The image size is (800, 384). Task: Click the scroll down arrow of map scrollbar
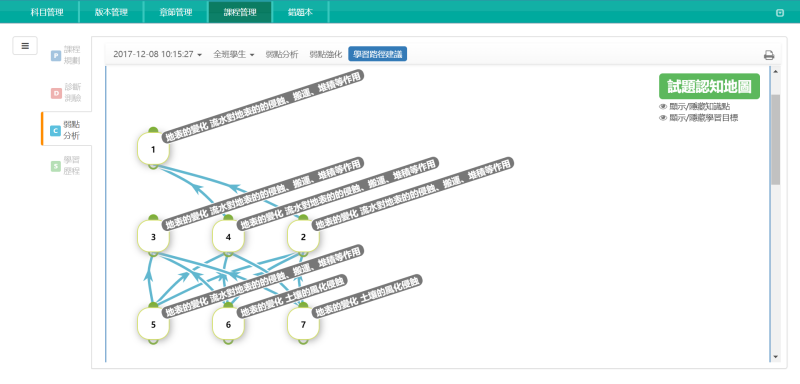[776, 357]
